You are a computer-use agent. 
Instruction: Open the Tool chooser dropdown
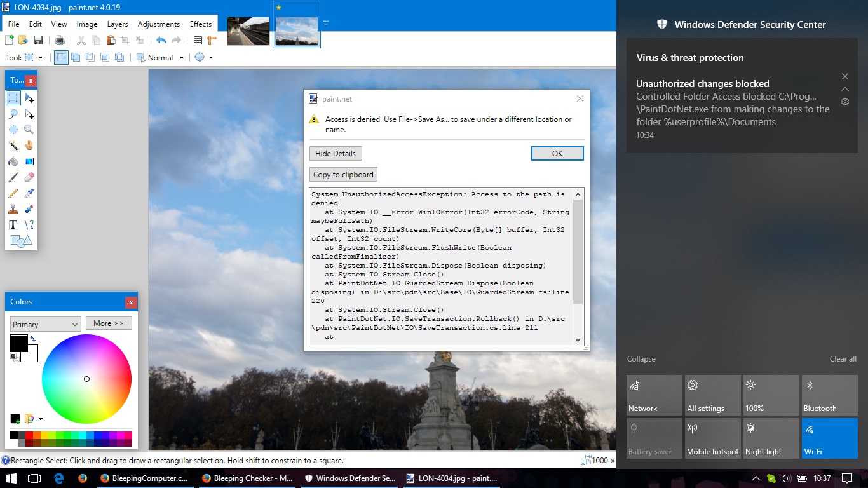[x=34, y=57]
